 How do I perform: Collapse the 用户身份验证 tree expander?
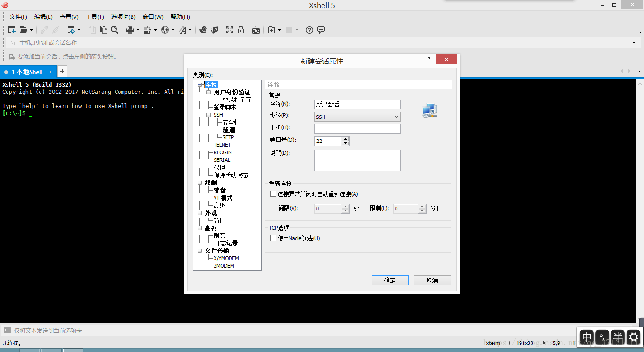pos(209,92)
